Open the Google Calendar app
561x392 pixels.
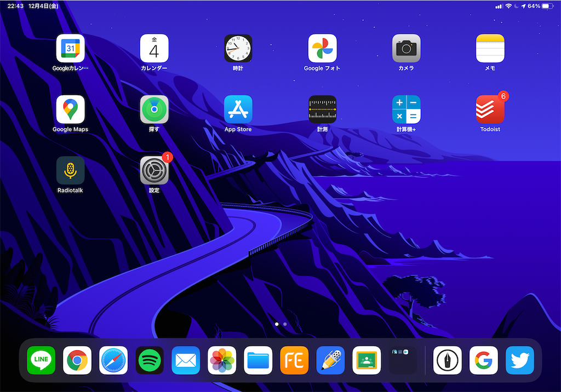(x=71, y=49)
